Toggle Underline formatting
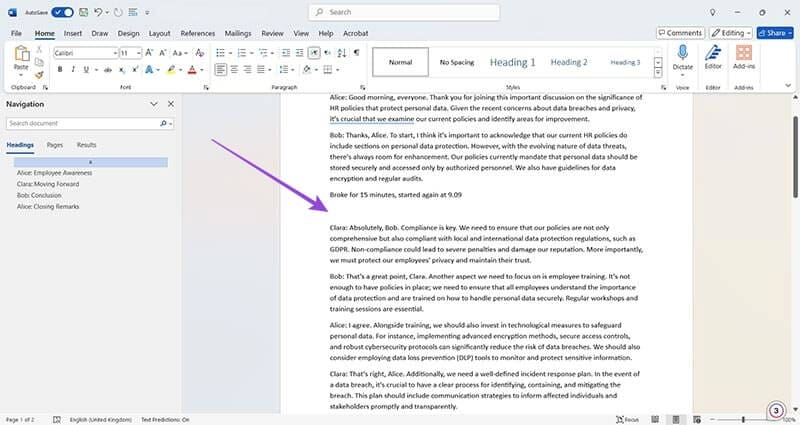This screenshot has width=800, height=425. [x=86, y=69]
